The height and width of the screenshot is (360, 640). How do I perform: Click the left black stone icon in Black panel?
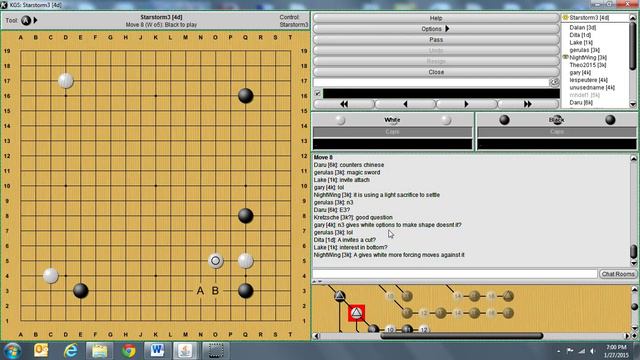pyautogui.click(x=504, y=120)
